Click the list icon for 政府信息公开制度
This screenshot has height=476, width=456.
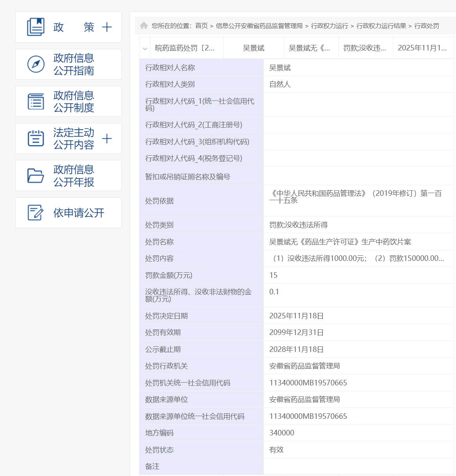[36, 101]
